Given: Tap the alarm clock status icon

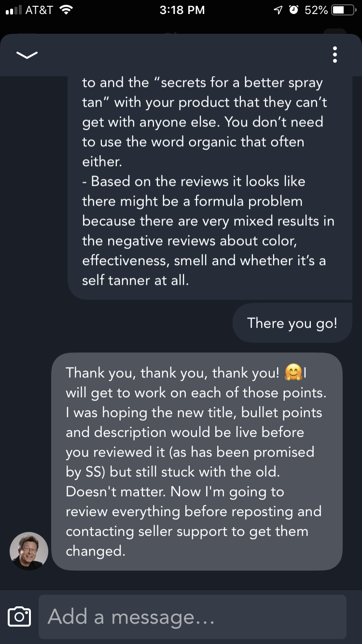Looking at the screenshot, I should (293, 10).
